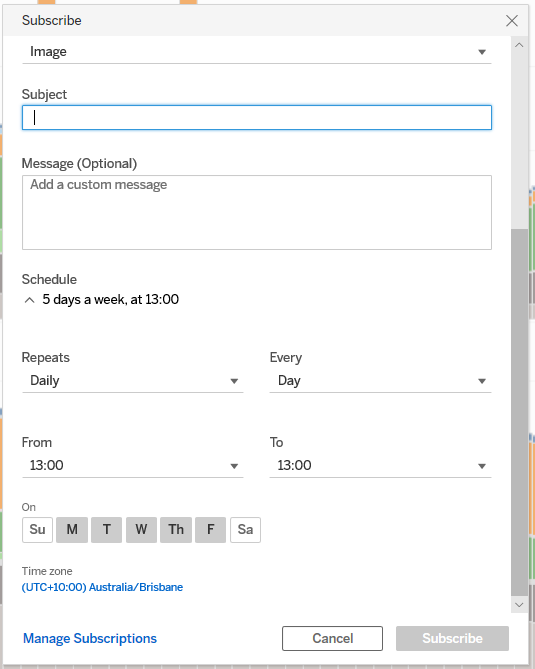Open the From 13:00 time dropdown

tap(132, 465)
